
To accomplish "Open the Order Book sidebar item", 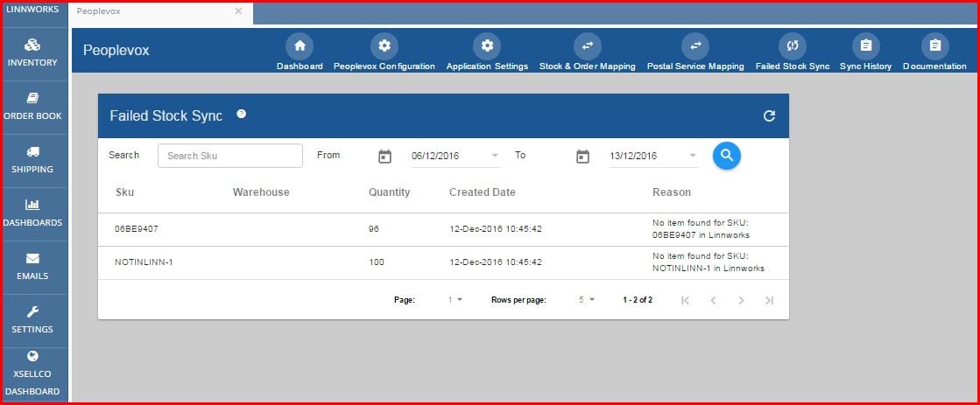I will pos(32,107).
